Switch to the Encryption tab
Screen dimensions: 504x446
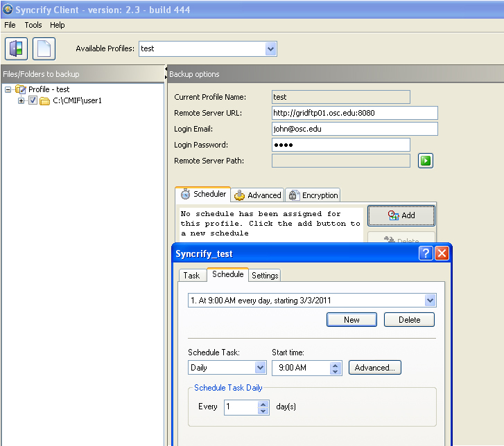pyautogui.click(x=313, y=195)
